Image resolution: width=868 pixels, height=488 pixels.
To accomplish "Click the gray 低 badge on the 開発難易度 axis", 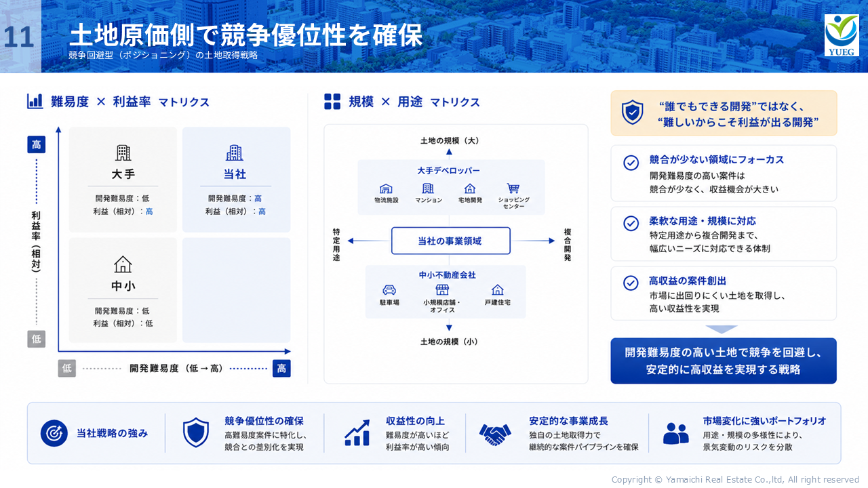I will pyautogui.click(x=67, y=368).
